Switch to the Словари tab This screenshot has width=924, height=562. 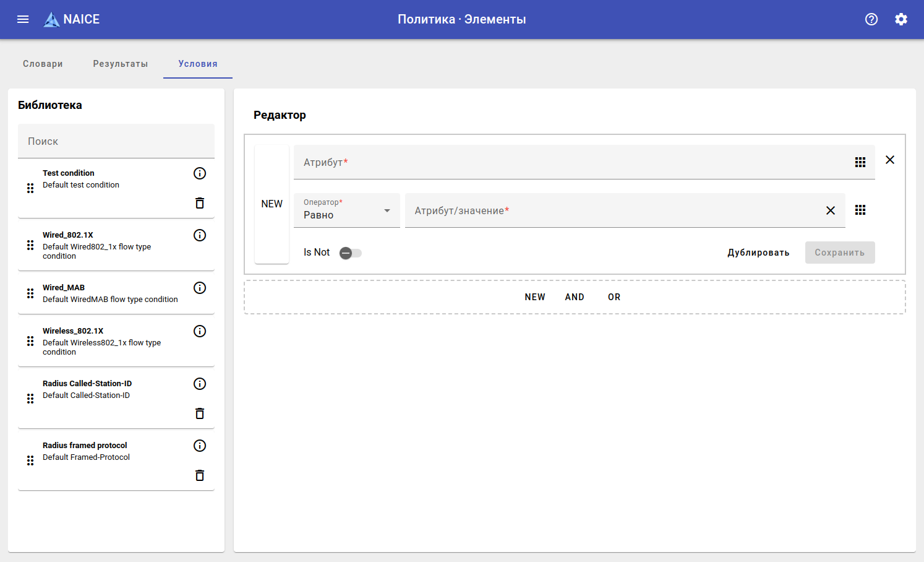pos(43,64)
